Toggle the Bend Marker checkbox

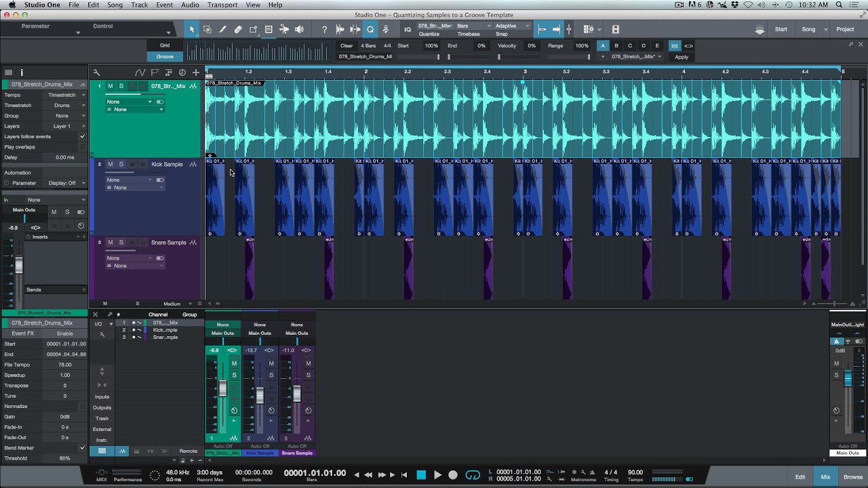click(x=83, y=448)
